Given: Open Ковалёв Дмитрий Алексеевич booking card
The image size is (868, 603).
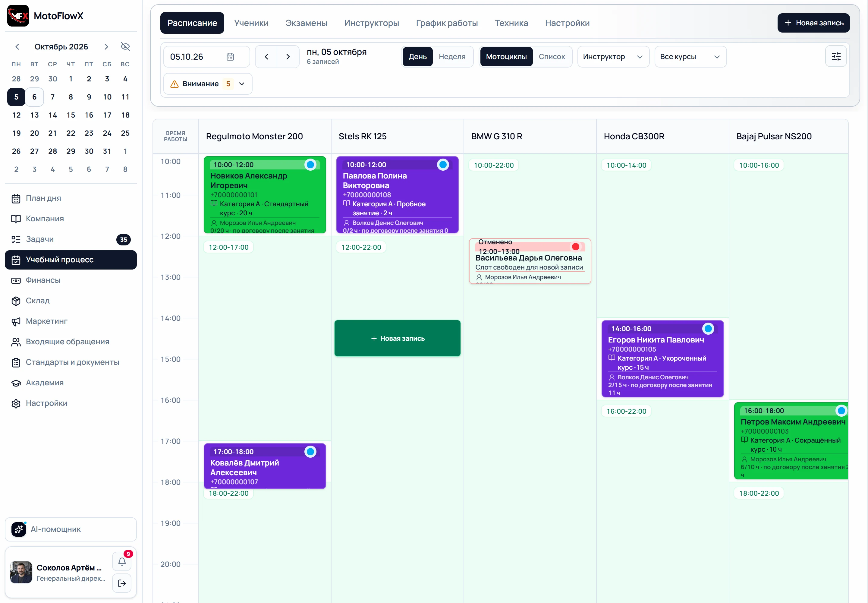Looking at the screenshot, I should pos(264,466).
